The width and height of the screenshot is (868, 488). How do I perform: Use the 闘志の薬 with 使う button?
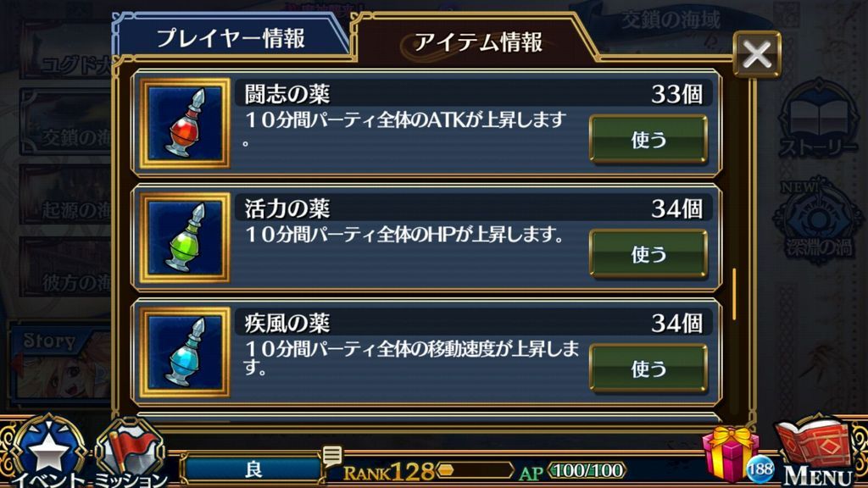[648, 140]
